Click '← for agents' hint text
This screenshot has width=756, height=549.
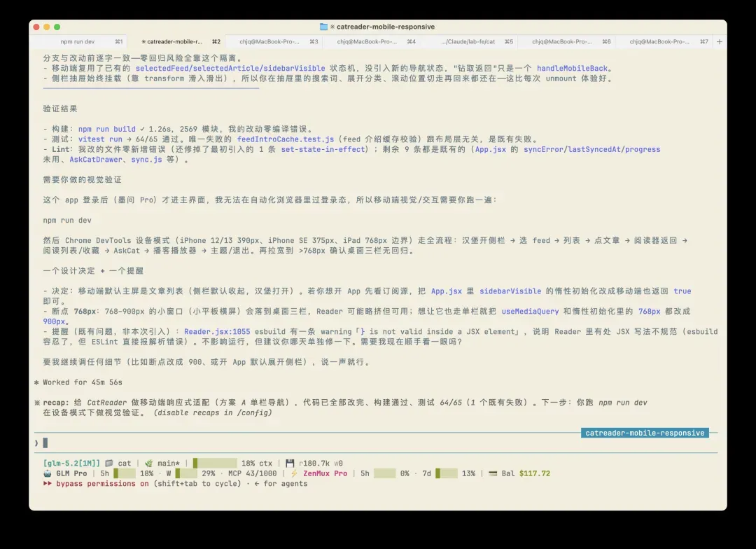coord(281,483)
